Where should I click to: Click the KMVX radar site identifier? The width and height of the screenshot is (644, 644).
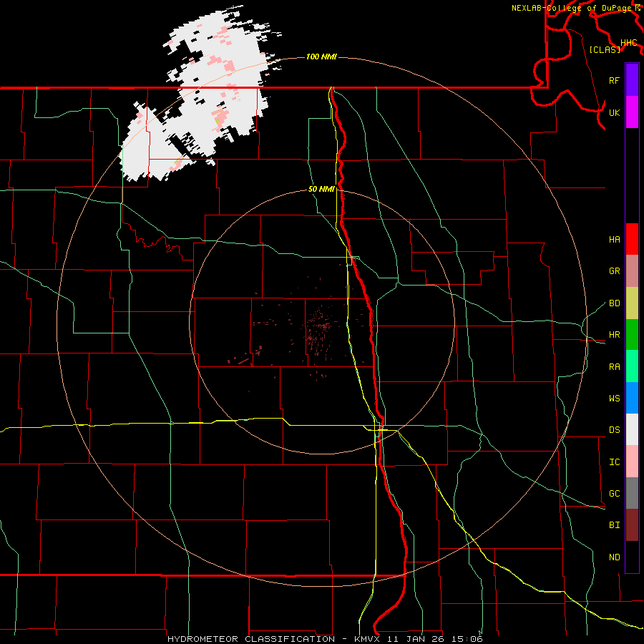[x=368, y=639]
